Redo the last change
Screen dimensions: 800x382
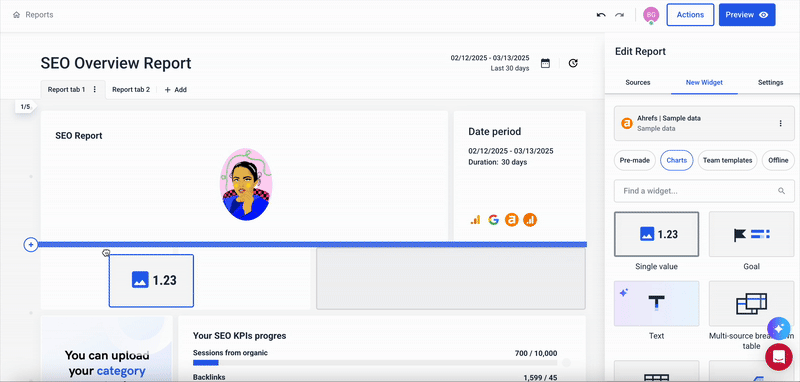coord(619,15)
